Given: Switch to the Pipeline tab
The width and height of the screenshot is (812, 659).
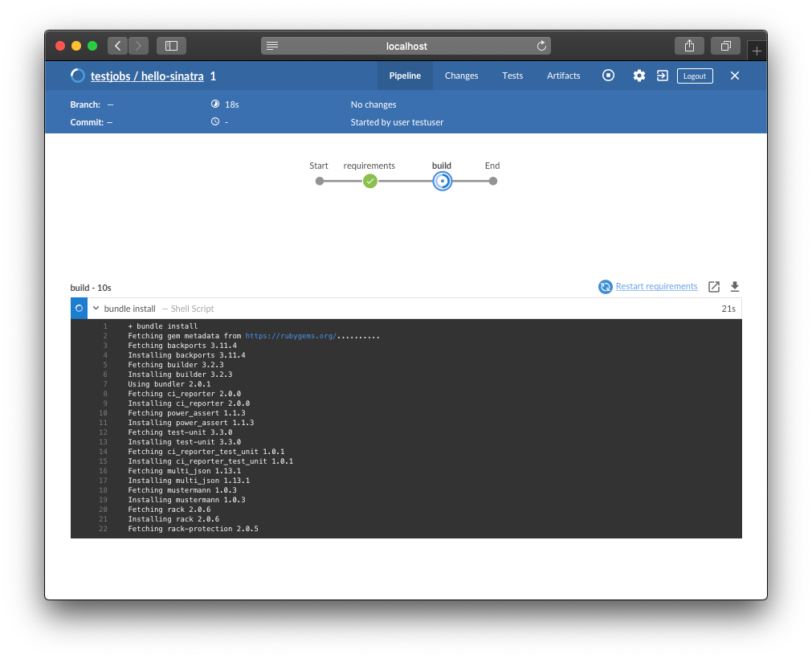Looking at the screenshot, I should (405, 76).
